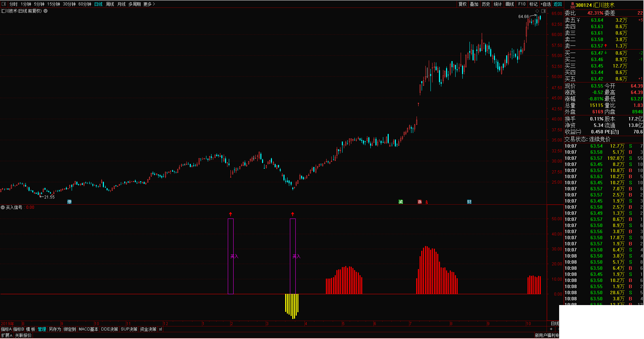
Task: Open the chart settings dropdown beside 汇川技术
Action: point(45,11)
